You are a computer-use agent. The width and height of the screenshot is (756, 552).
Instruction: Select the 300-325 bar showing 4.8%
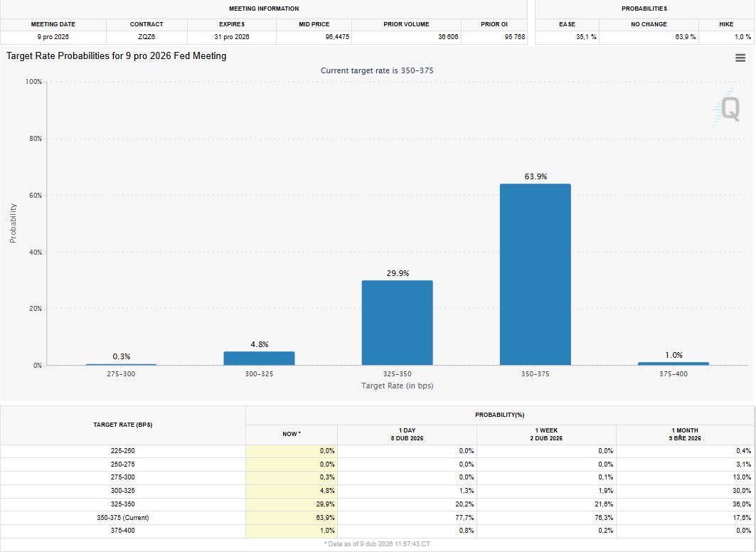259,359
